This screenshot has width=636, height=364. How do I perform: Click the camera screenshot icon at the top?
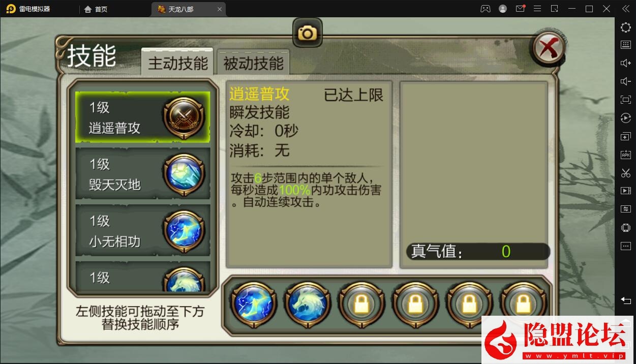pyautogui.click(x=308, y=33)
